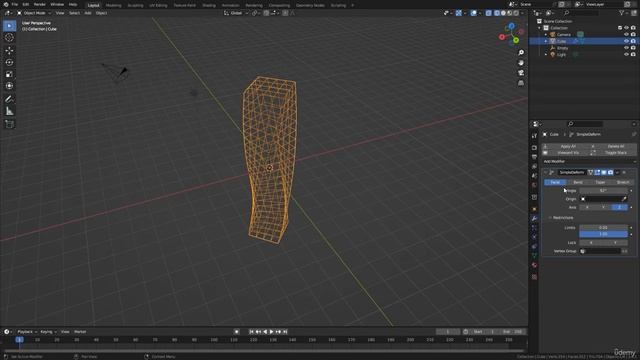Toggle SimpleDeform edit mode display
Screen dimensions: 640x360
point(597,173)
